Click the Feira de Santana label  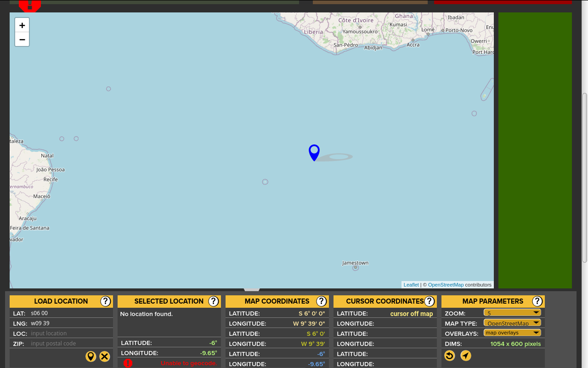click(x=30, y=228)
